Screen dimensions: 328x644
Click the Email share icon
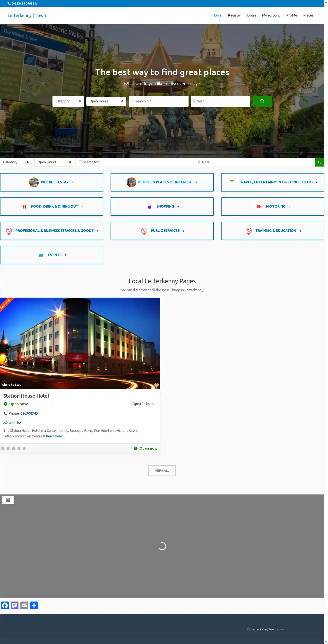pyautogui.click(x=24, y=605)
